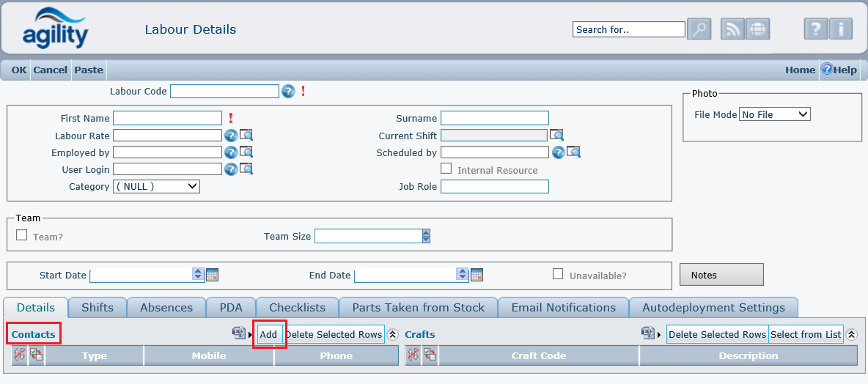Image resolution: width=868 pixels, height=384 pixels.
Task: Enable the Team? checkbox
Action: point(22,235)
